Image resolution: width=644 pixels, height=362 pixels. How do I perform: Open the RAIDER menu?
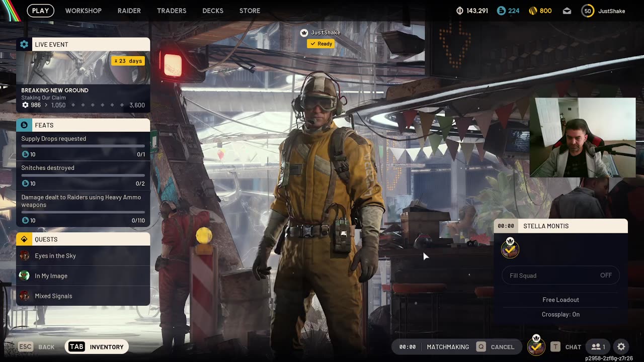pyautogui.click(x=129, y=11)
